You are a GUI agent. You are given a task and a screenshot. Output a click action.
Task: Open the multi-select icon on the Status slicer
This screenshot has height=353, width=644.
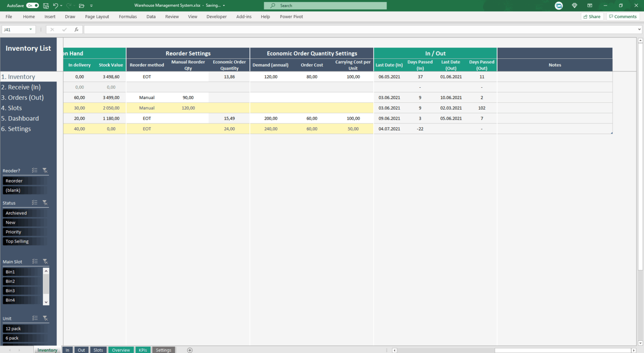pyautogui.click(x=35, y=203)
